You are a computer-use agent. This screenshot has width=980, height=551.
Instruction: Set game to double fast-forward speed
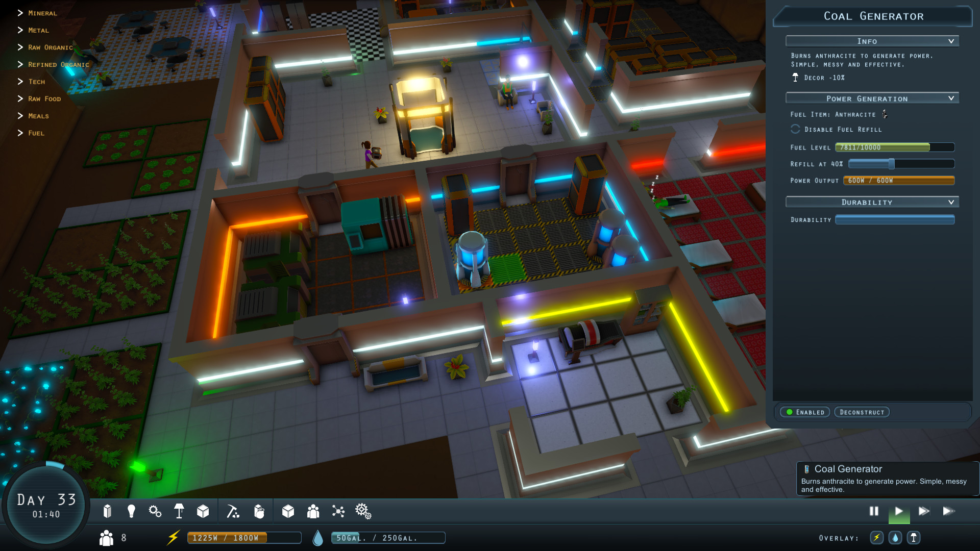(x=924, y=511)
